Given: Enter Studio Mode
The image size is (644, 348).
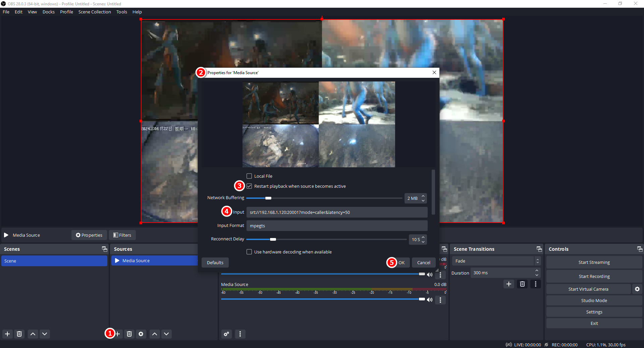Looking at the screenshot, I should pyautogui.click(x=594, y=300).
